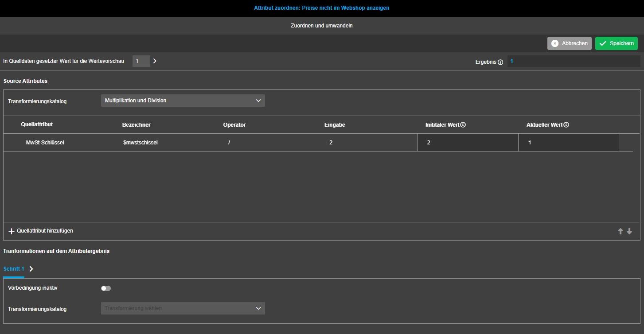Click the arrow next to preview value field
The width and height of the screenshot is (644, 334).
(155, 61)
